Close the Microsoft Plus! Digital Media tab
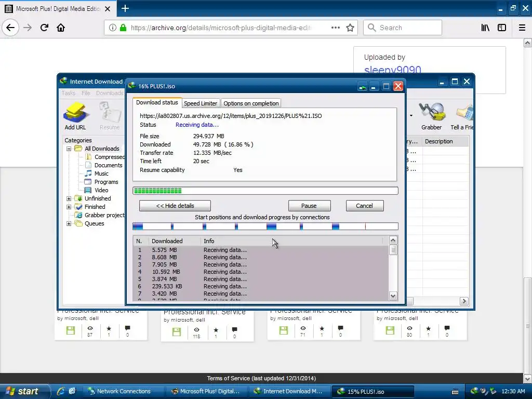Viewport: 532px width, 399px height. 108,9
